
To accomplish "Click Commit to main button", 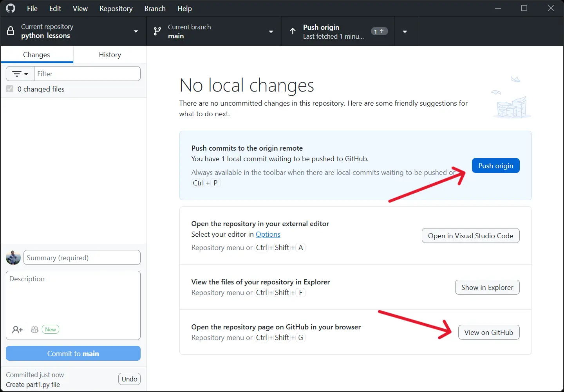I will coord(73,353).
